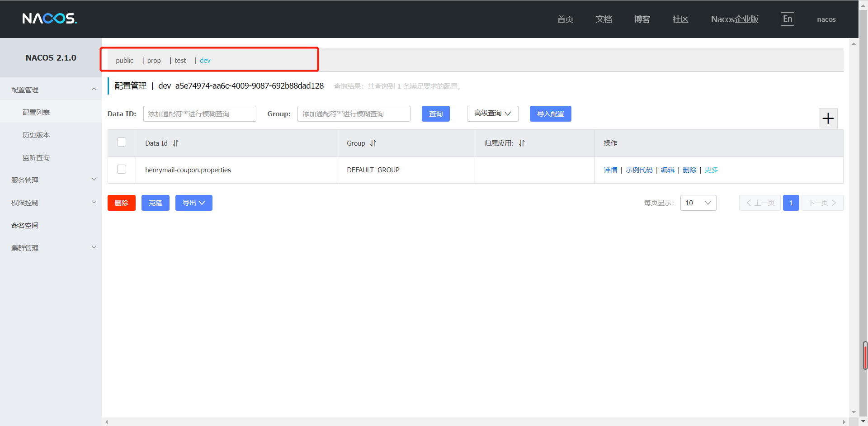Open 历史版本 in the sidebar
Screen dimensions: 868x426
[x=36, y=135]
